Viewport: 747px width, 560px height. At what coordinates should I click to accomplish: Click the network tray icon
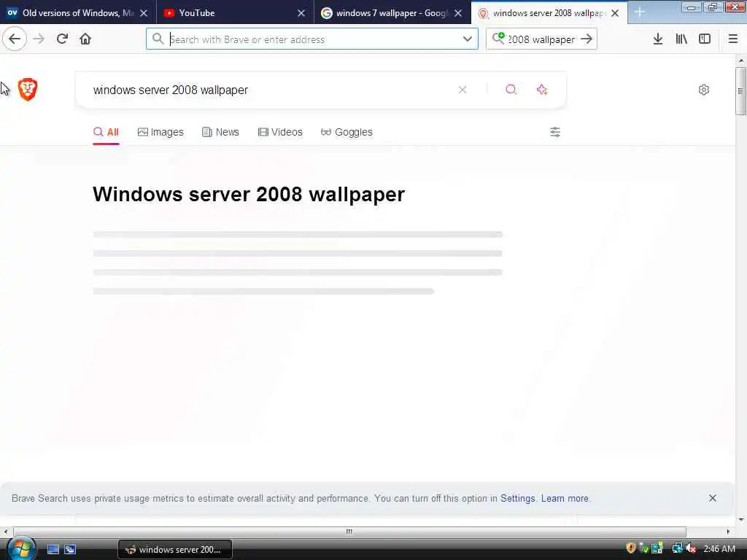pyautogui.click(x=677, y=548)
